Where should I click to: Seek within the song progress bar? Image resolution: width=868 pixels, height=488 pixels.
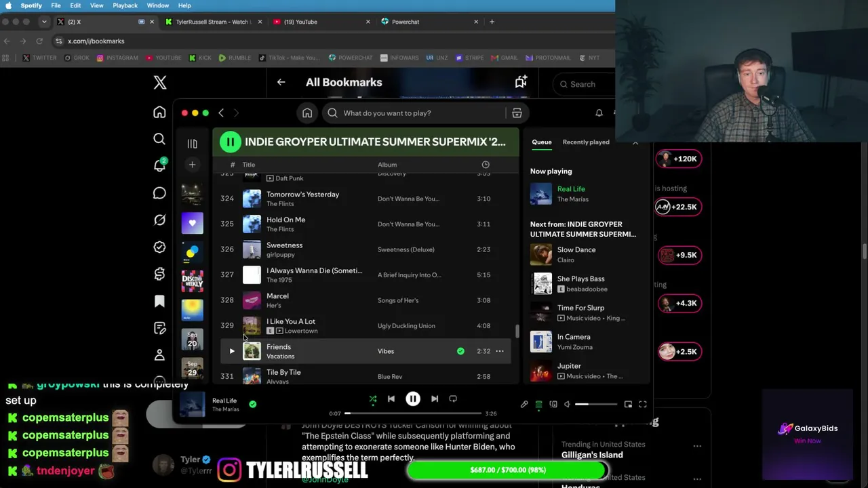[414, 413]
